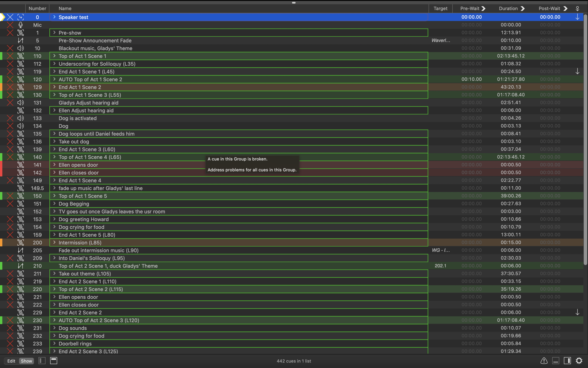This screenshot has width=588, height=368.
Task: Click the Mic cue microphone icon
Action: (21, 25)
